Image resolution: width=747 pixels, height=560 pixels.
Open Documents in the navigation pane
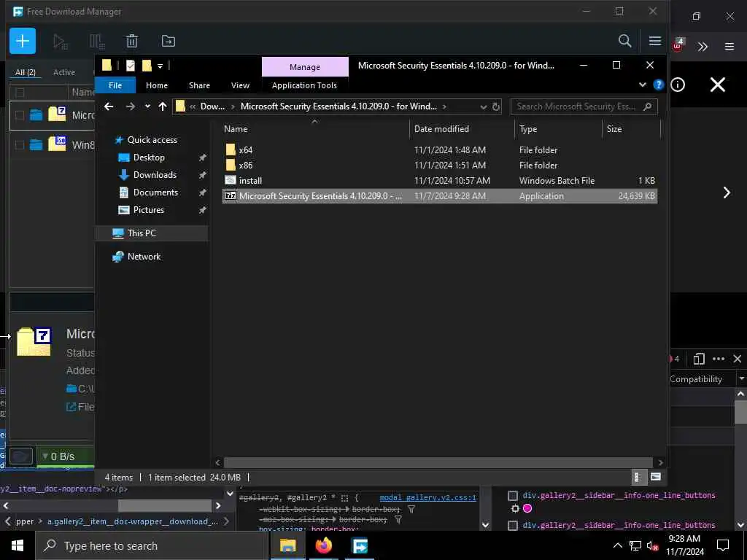155,192
